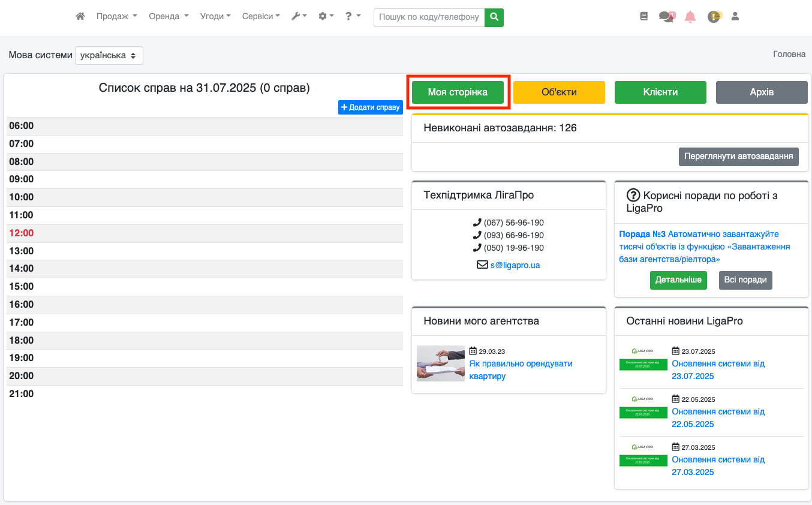Click the green search magnifier button
This screenshot has width=812, height=505.
point(494,17)
